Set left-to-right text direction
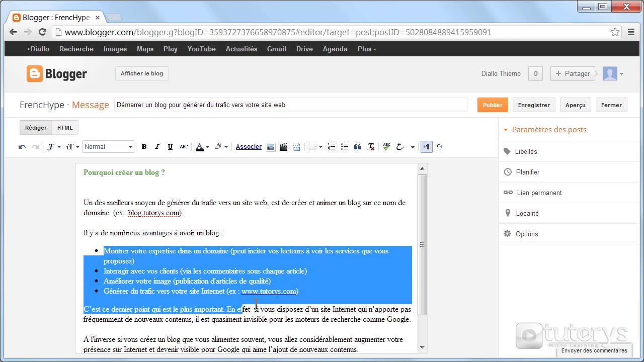The width and height of the screenshot is (644, 362). 427,147
